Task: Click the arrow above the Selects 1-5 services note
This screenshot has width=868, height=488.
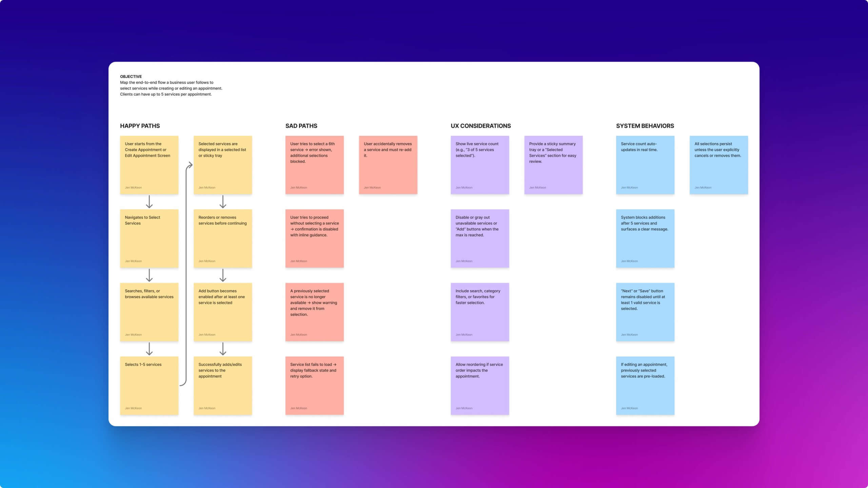Action: (x=149, y=349)
